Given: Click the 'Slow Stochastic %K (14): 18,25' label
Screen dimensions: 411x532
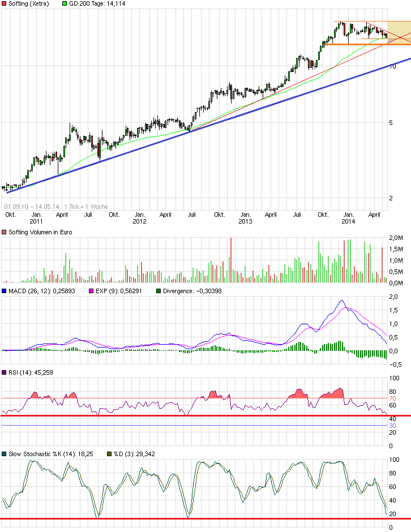Looking at the screenshot, I should point(50,454).
